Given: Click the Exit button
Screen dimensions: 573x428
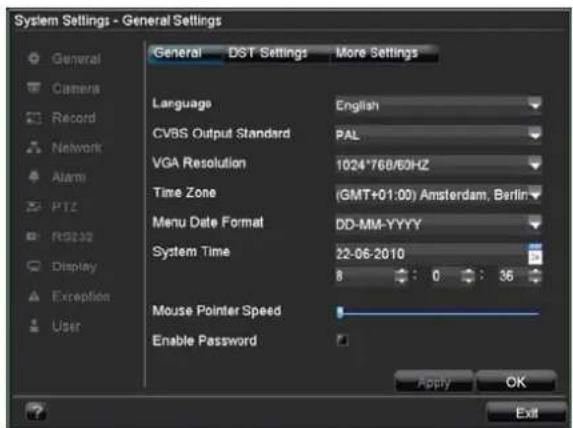Looking at the screenshot, I should tap(527, 413).
